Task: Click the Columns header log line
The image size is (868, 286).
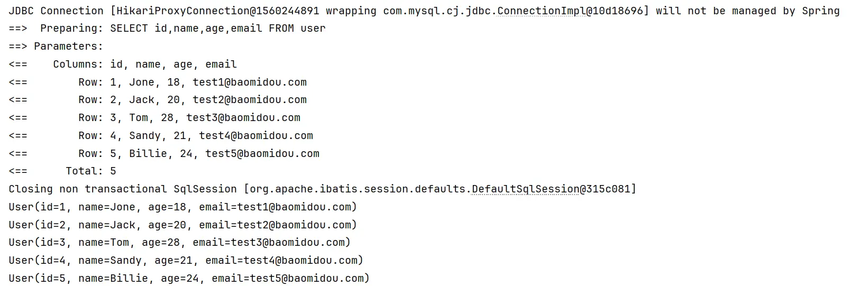Action: click(x=144, y=64)
